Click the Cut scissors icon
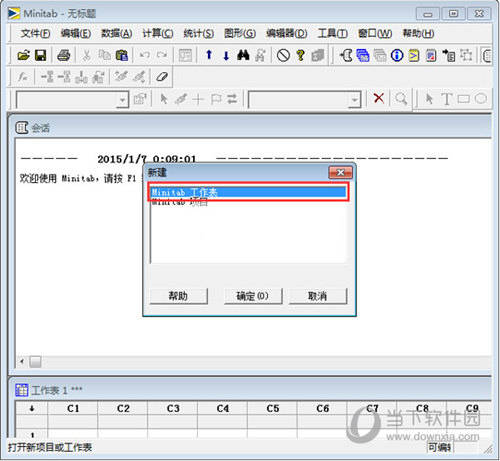500x461 pixels. click(87, 55)
